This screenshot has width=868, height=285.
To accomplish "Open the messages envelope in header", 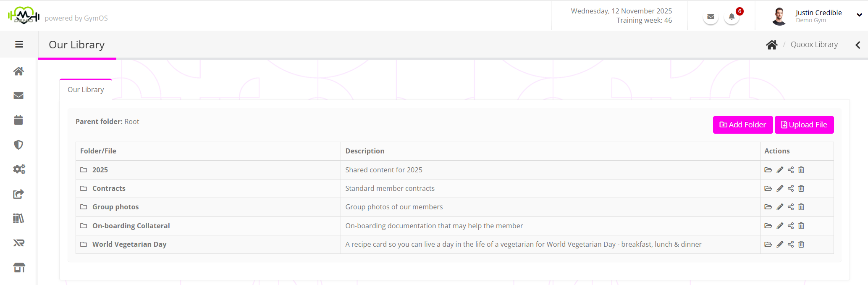I will tap(711, 17).
